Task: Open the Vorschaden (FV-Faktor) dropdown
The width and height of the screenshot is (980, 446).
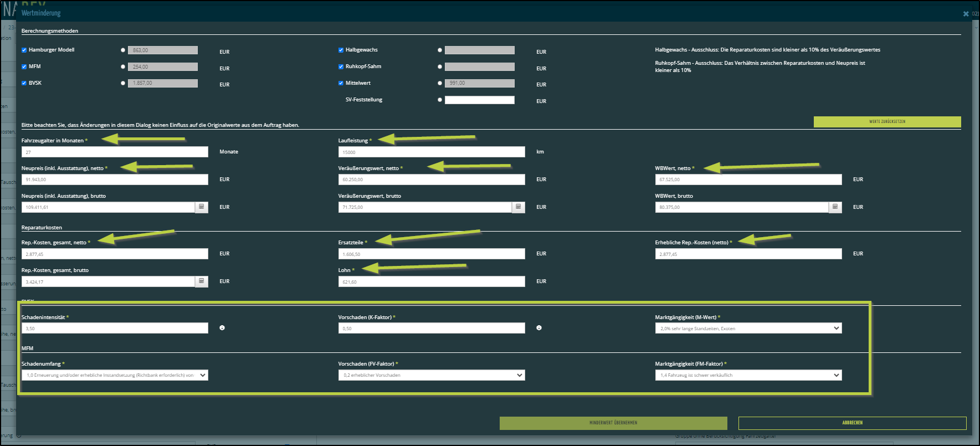Action: (x=431, y=375)
